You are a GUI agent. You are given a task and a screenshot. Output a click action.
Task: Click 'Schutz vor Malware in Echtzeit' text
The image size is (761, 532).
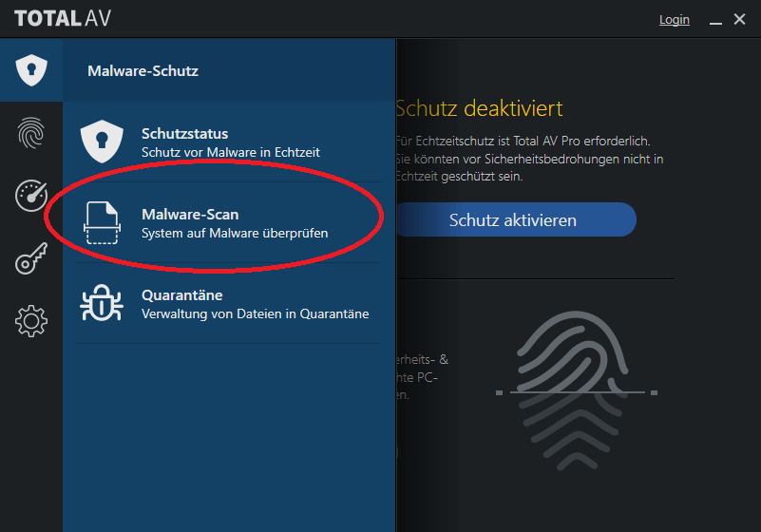(231, 152)
